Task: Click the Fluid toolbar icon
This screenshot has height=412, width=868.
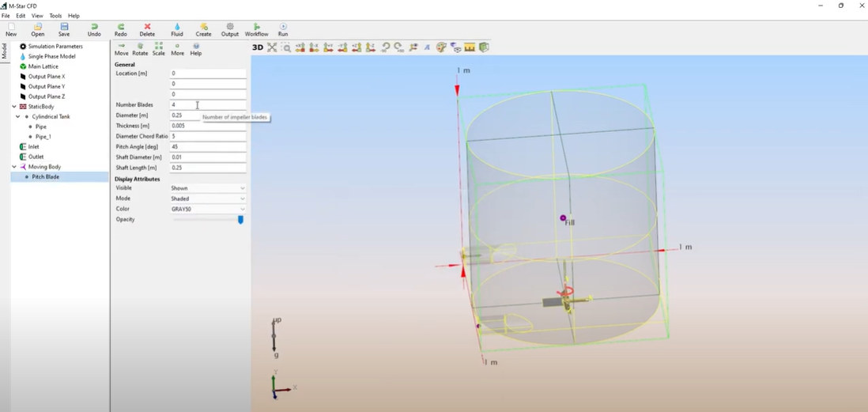Action: (177, 30)
